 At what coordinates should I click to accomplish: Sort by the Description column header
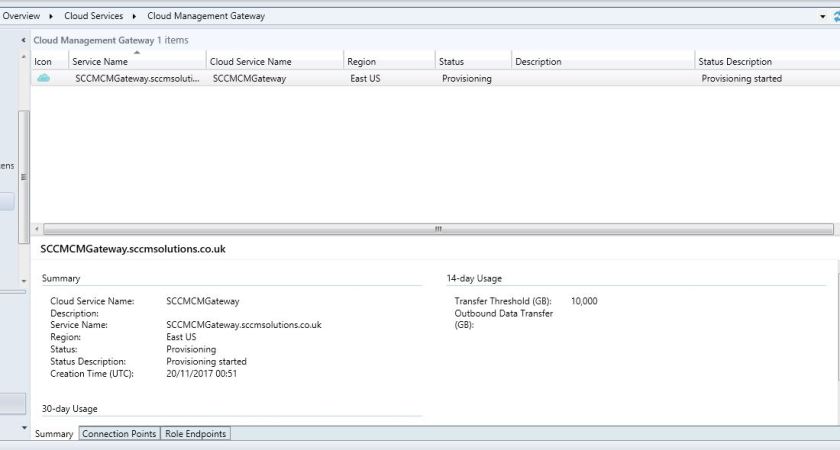pyautogui.click(x=603, y=62)
